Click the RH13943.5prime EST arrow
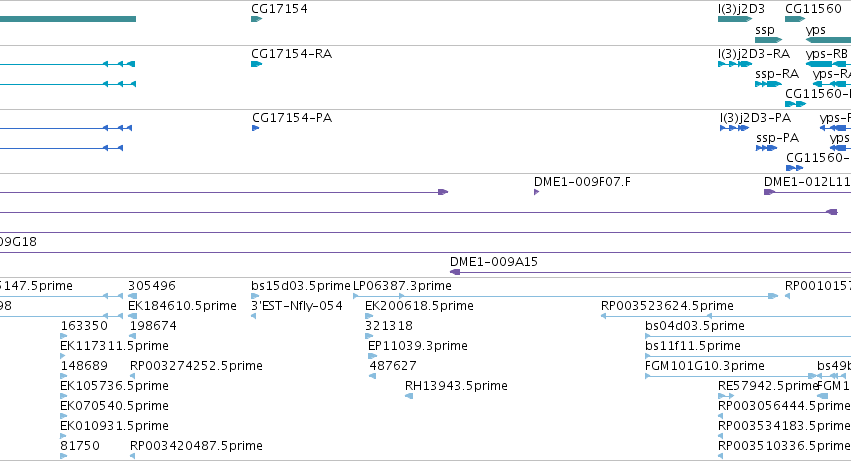851x461 pixels. [x=409, y=396]
